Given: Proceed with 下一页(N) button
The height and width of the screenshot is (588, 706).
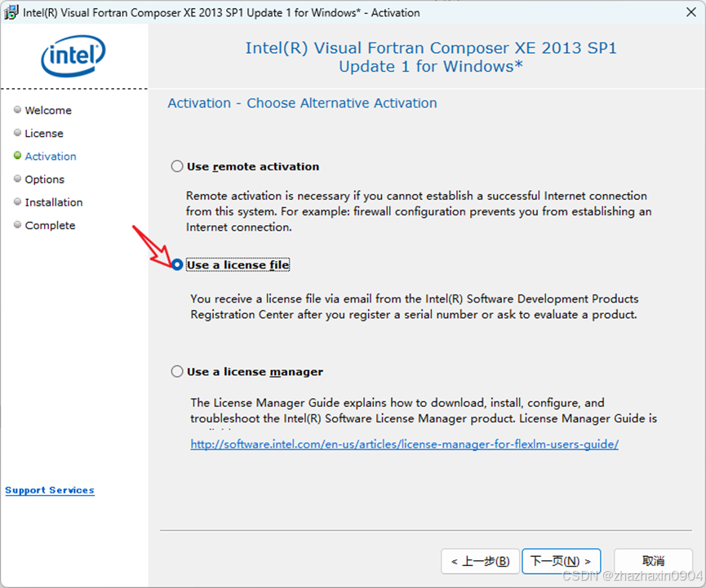Looking at the screenshot, I should [x=561, y=561].
